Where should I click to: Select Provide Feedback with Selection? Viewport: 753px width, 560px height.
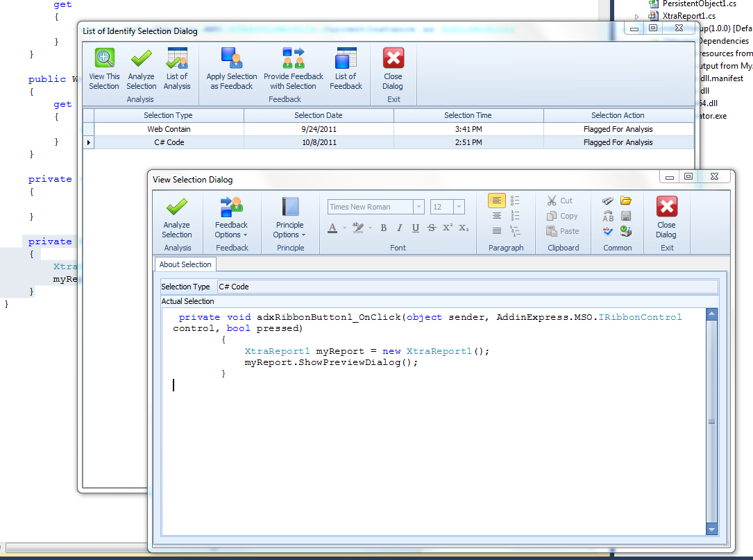click(294, 69)
